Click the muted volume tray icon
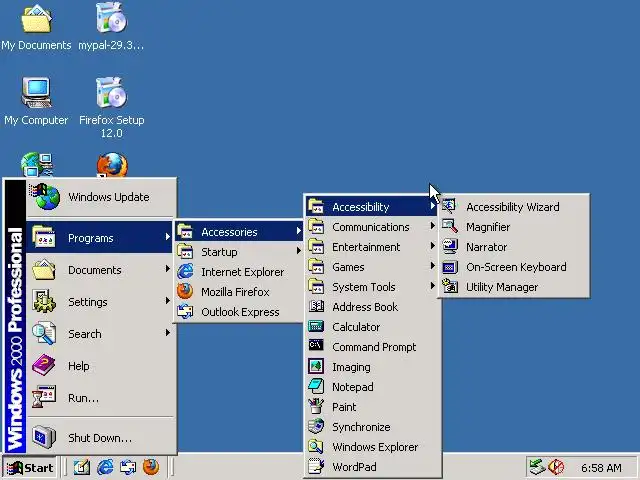Image resolution: width=640 pixels, height=480 pixels. (556, 467)
